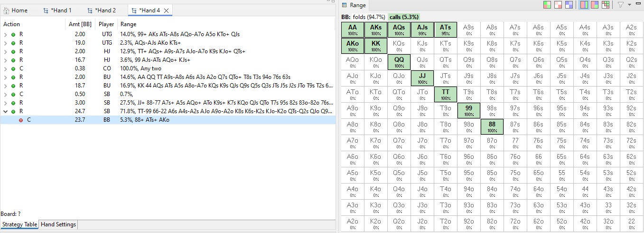The width and height of the screenshot is (644, 233).
Task: Click the 72o cell in range grid
Action: click(x=515, y=221)
